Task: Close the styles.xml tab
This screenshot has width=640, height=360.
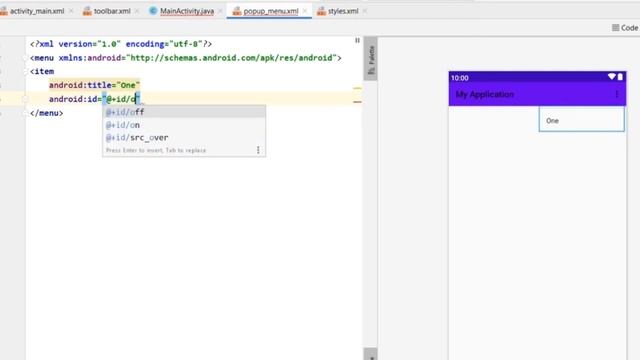Action: pos(364,11)
